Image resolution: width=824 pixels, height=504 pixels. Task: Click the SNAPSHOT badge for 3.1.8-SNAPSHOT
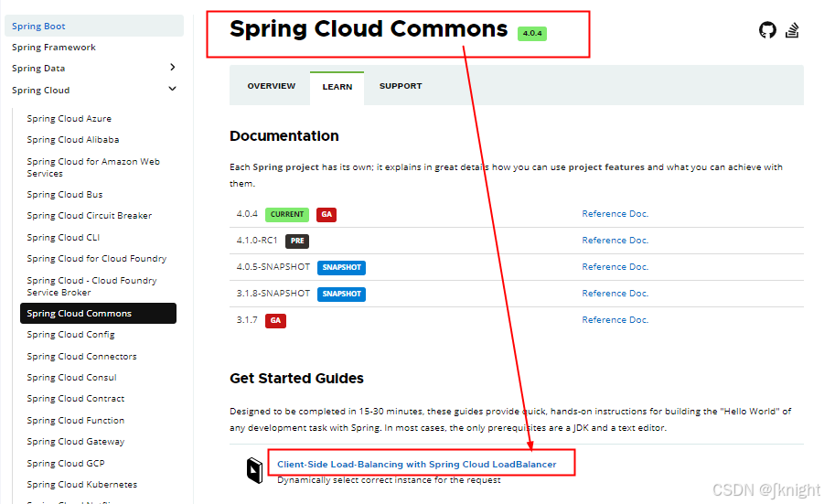[342, 294]
